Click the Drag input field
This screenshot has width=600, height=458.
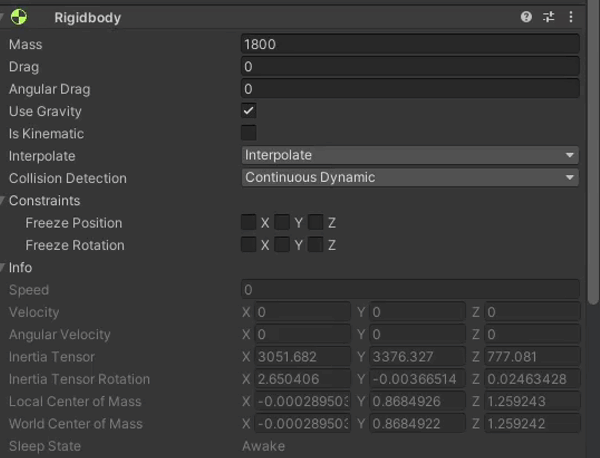(x=410, y=66)
